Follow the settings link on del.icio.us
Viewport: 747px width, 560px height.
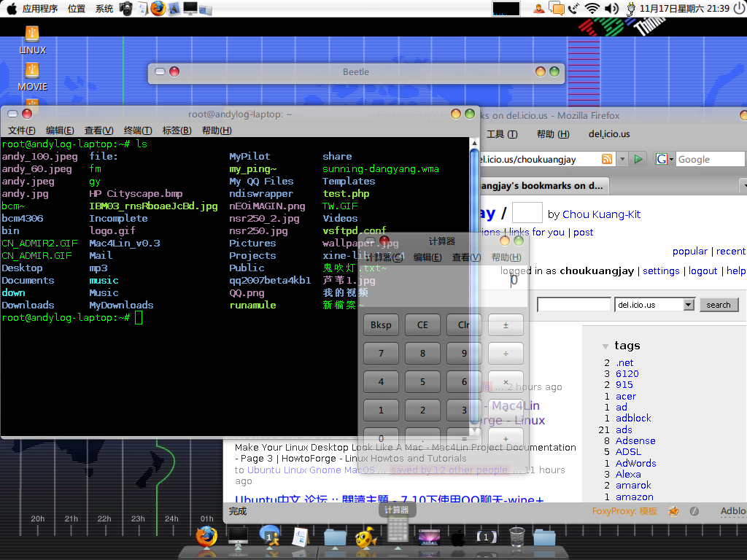(x=661, y=271)
